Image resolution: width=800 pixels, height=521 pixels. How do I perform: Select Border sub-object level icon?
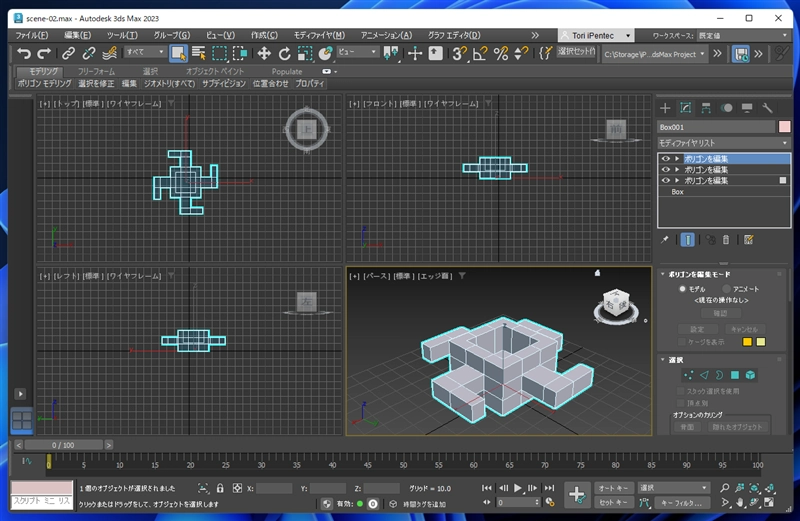pyautogui.click(x=719, y=375)
